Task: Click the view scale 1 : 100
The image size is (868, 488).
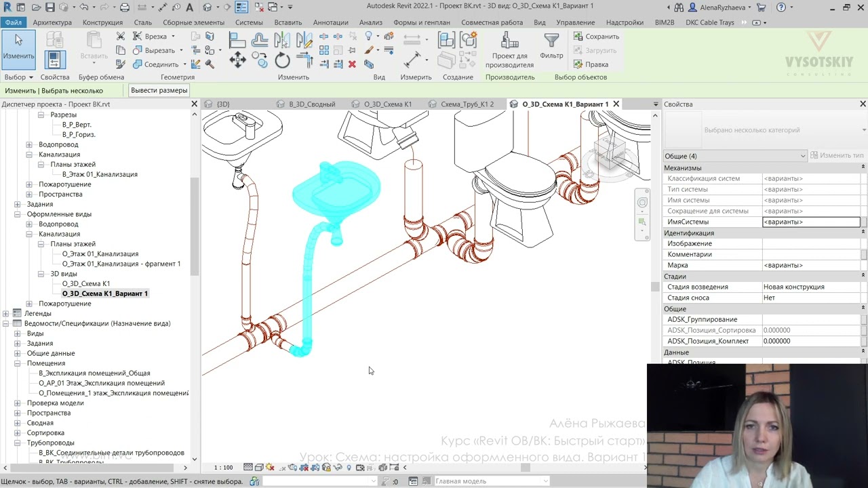Action: tap(223, 468)
